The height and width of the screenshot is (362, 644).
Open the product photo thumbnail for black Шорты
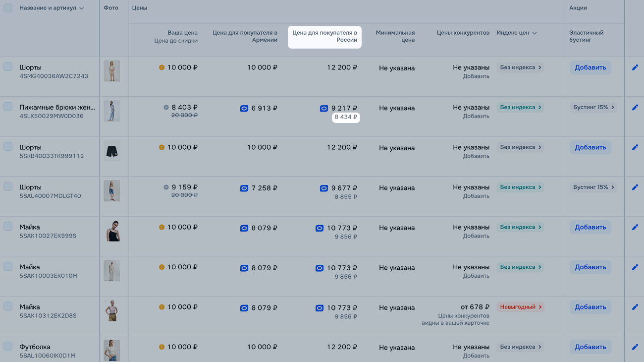112,151
